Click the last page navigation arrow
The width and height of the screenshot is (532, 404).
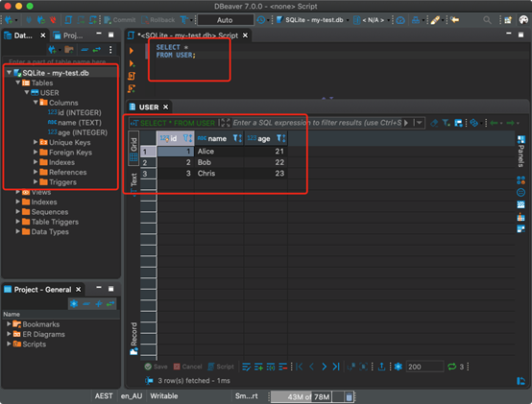336,367
